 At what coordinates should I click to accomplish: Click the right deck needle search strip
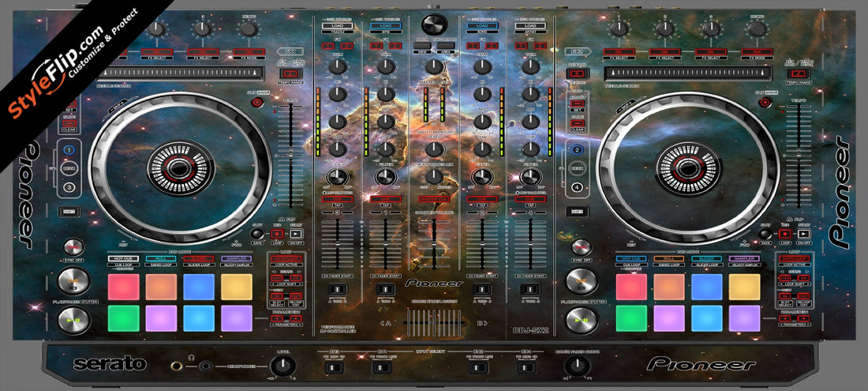(x=687, y=73)
